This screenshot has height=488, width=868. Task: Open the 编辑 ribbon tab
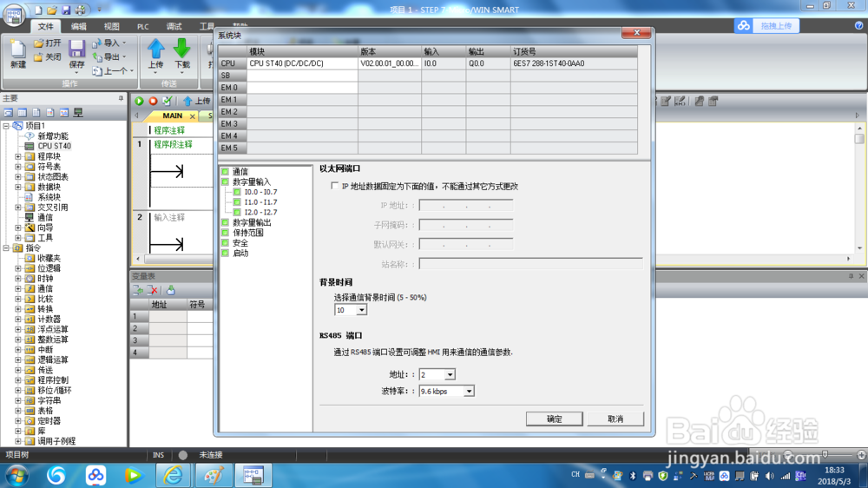79,27
